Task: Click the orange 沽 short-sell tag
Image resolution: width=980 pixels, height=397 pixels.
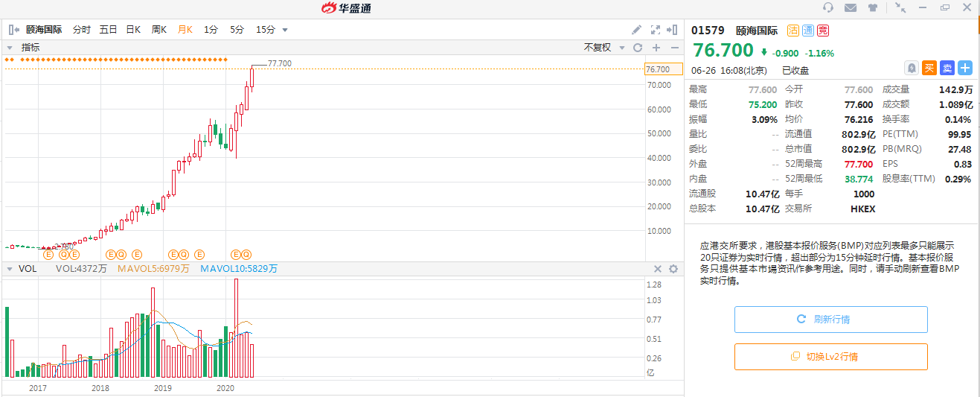Action: [792, 31]
